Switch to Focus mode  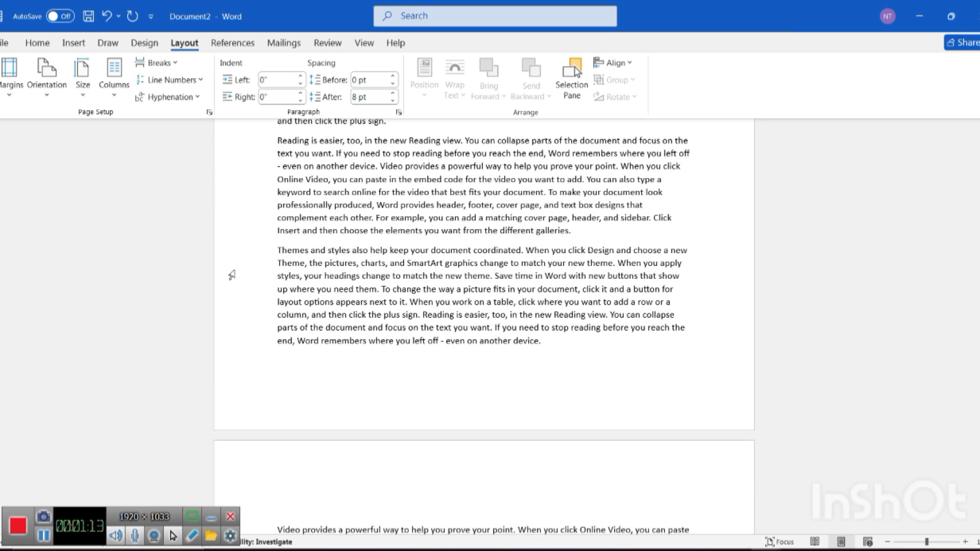[x=779, y=542]
